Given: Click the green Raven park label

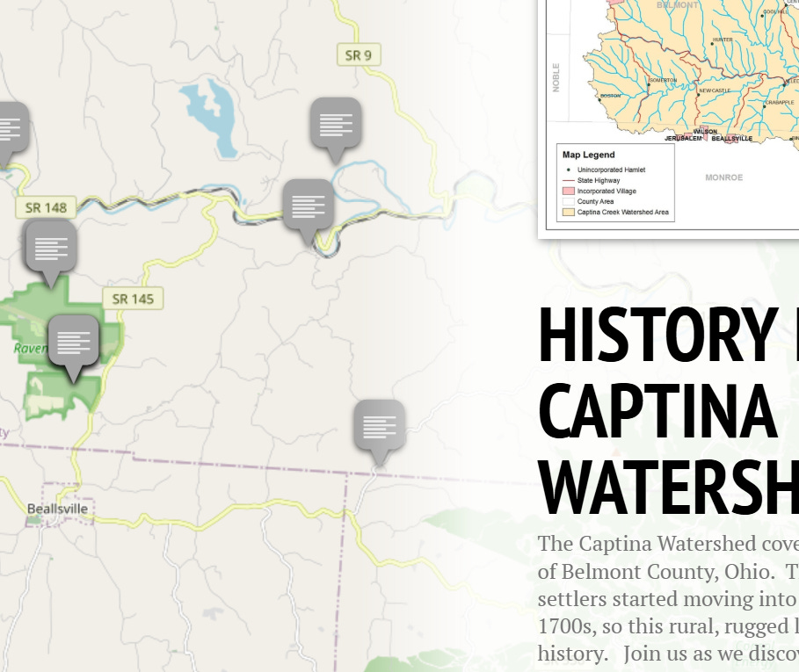Looking at the screenshot, I should tap(30, 349).
